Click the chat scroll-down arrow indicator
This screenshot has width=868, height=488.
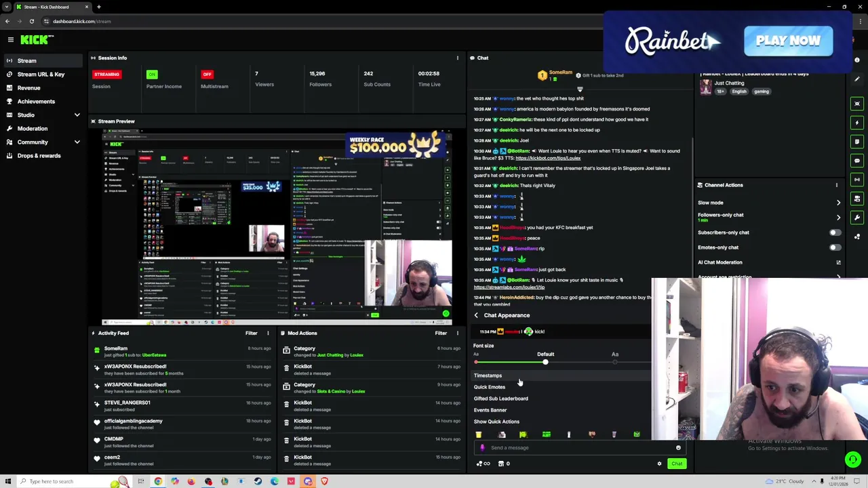580,89
